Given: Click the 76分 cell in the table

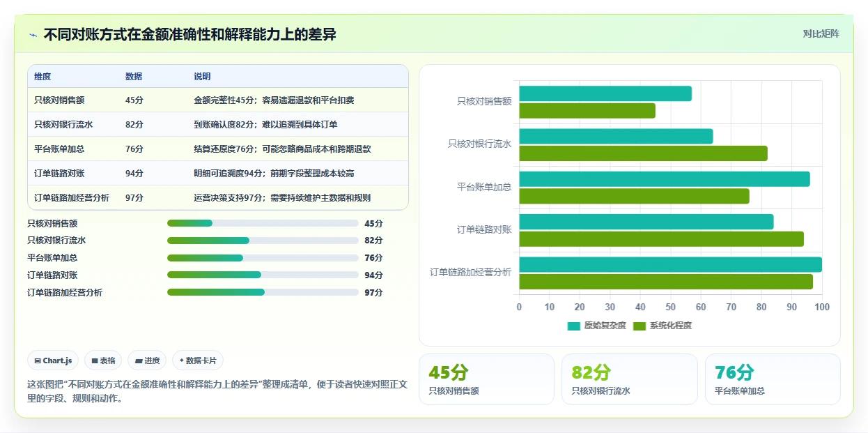Looking at the screenshot, I should click(134, 149).
